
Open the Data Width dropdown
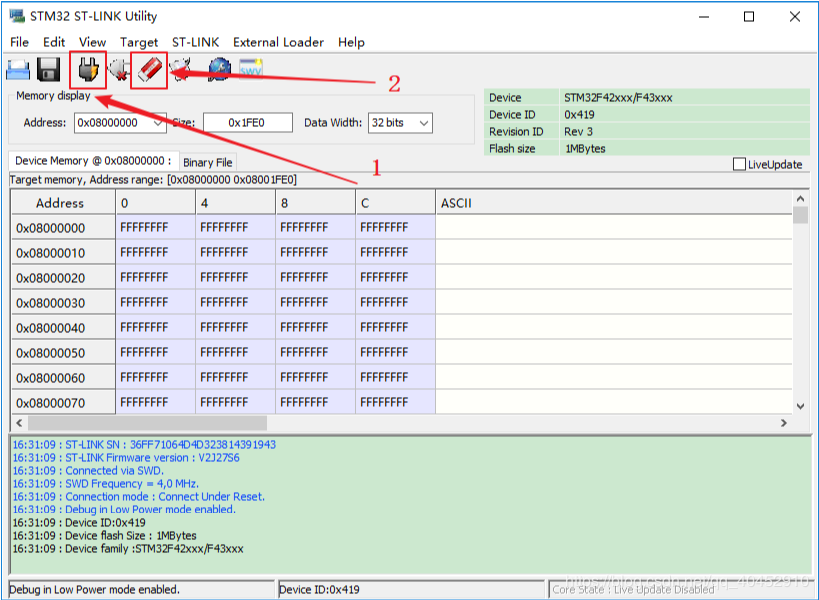tap(423, 123)
